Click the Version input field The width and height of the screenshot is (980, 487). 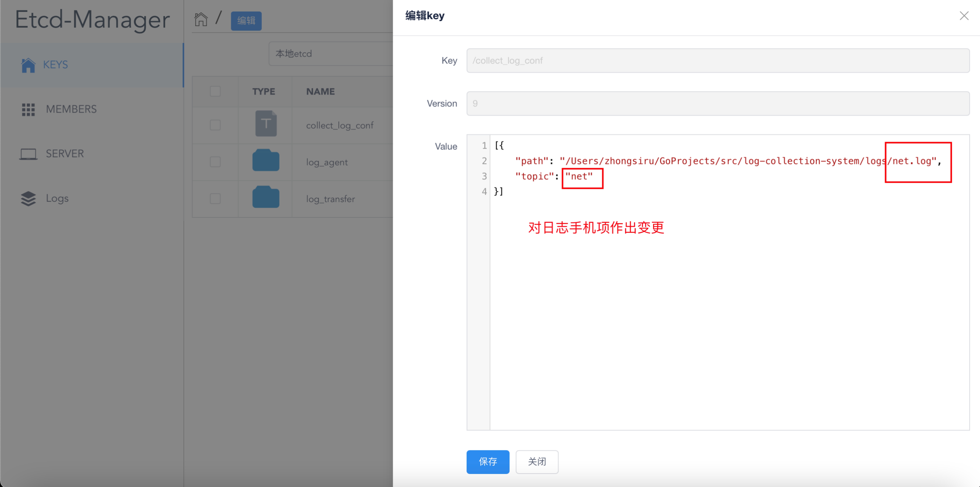[718, 104]
